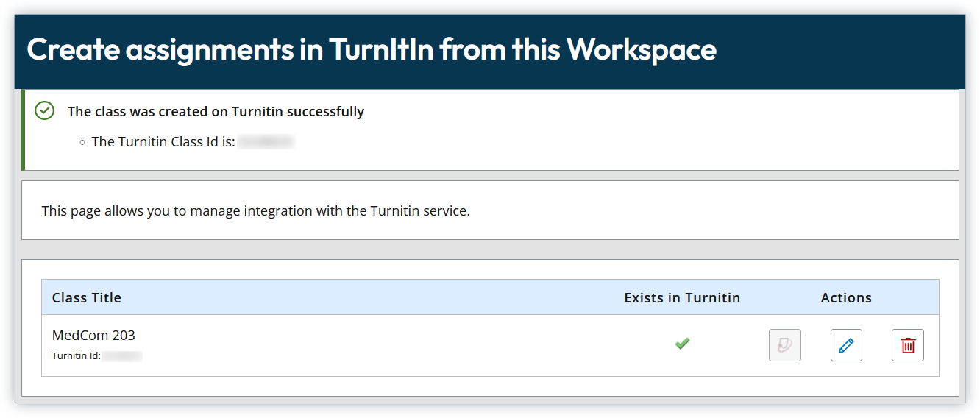This screenshot has width=980, height=418.
Task: Click the Exists in Turnitin column header
Action: [682, 298]
